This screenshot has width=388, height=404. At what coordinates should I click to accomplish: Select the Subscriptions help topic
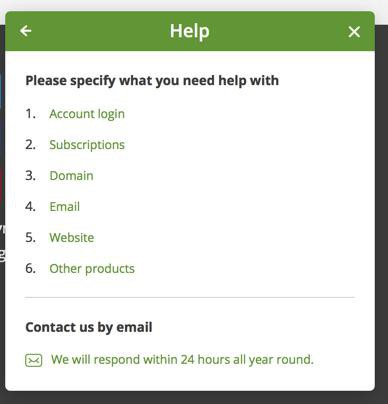point(87,145)
